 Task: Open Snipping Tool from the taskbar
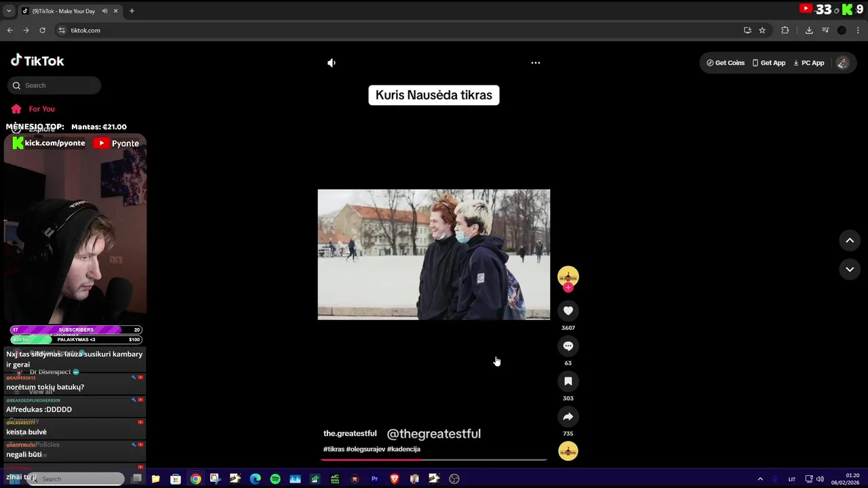tap(215, 479)
